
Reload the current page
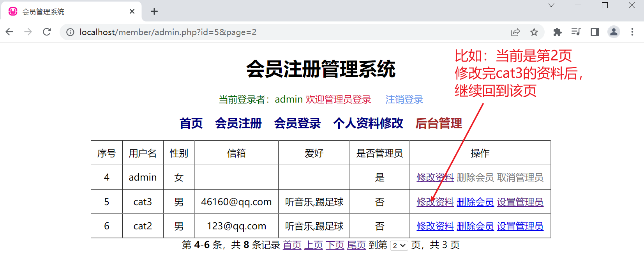point(47,32)
